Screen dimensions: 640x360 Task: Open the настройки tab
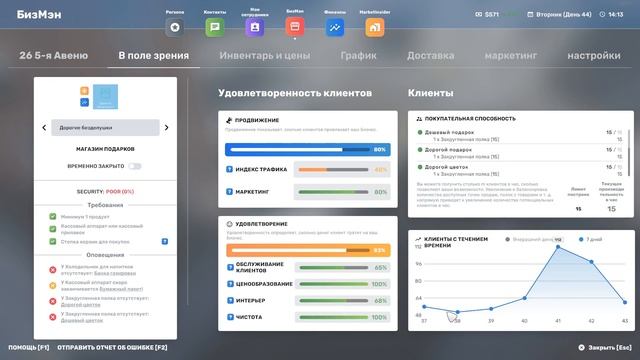[594, 56]
